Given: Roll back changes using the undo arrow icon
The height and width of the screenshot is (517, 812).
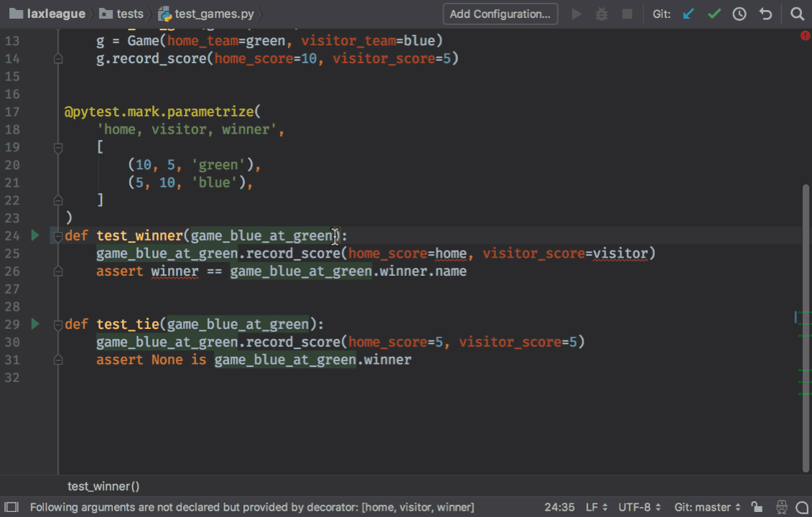Looking at the screenshot, I should (x=765, y=14).
